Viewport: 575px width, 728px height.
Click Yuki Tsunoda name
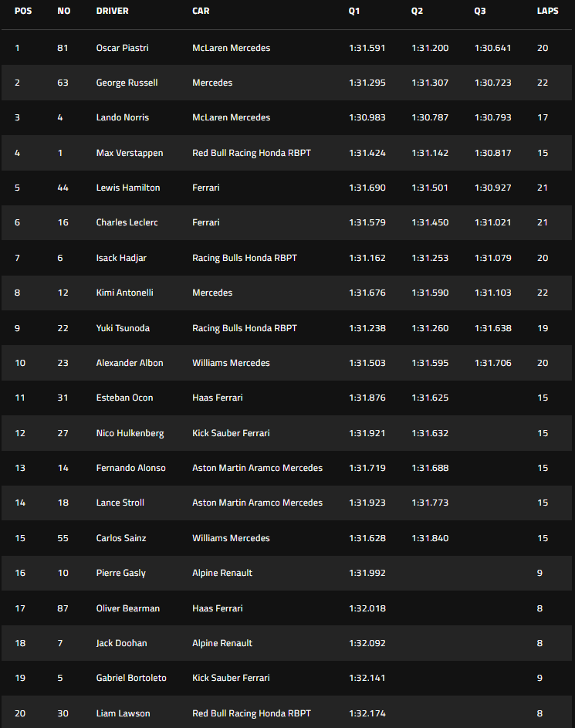[123, 328]
